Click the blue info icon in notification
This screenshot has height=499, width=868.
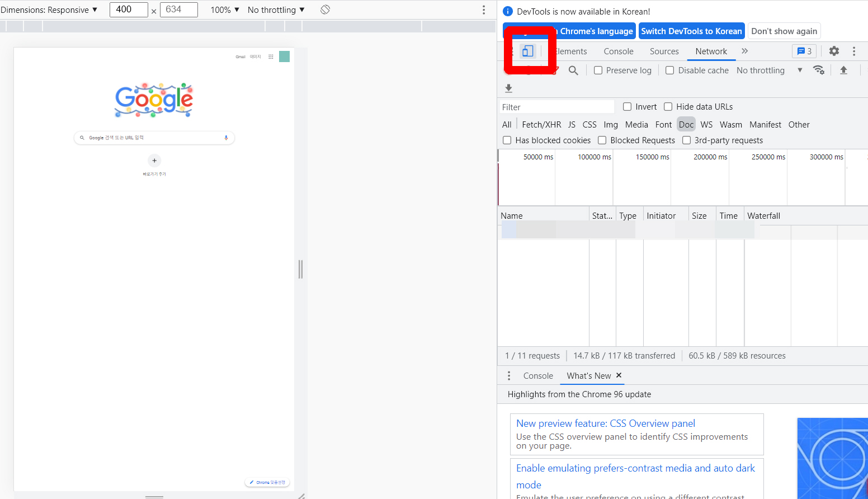tap(508, 11)
